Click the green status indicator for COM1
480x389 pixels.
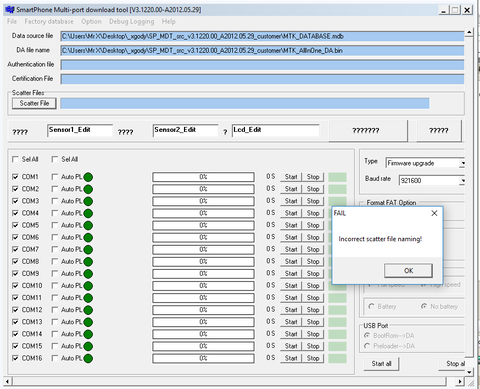pos(88,177)
